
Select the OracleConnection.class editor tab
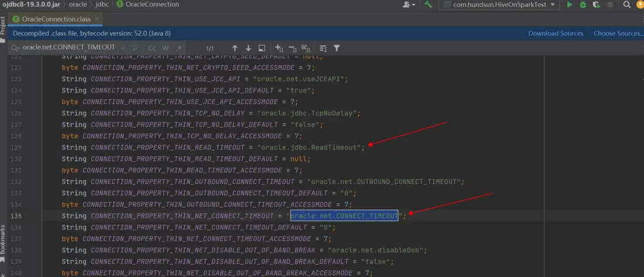click(x=56, y=19)
